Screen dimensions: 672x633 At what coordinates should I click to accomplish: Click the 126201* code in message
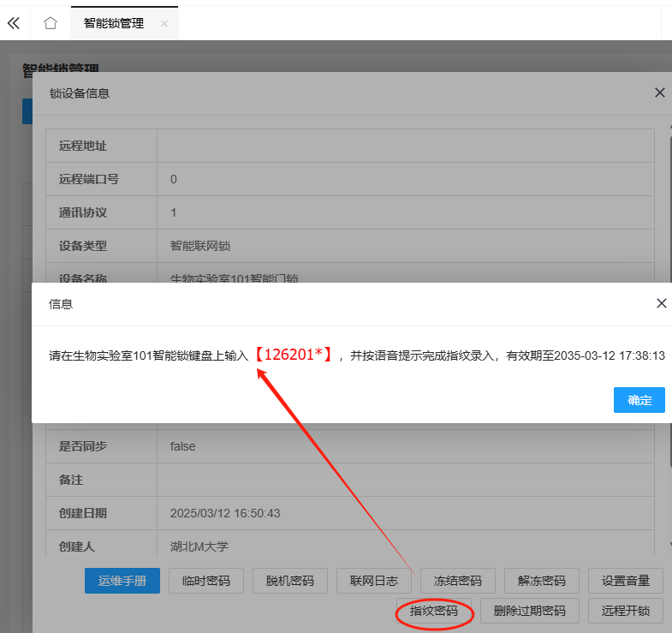(x=297, y=355)
